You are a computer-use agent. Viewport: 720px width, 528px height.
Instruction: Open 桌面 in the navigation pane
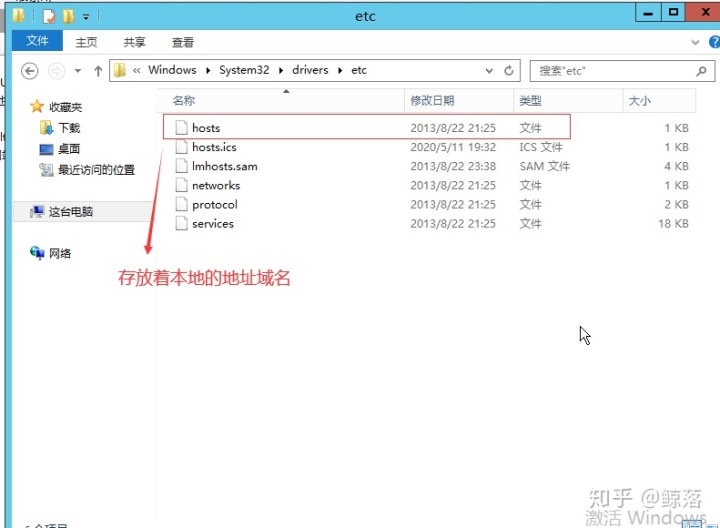tap(69, 149)
